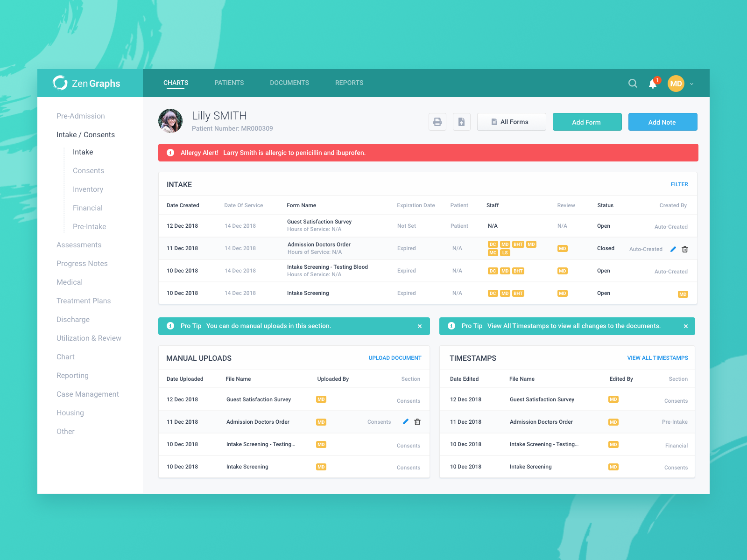This screenshot has height=560, width=747.
Task: Click the Zen Graphs logo icon
Action: coord(61,83)
